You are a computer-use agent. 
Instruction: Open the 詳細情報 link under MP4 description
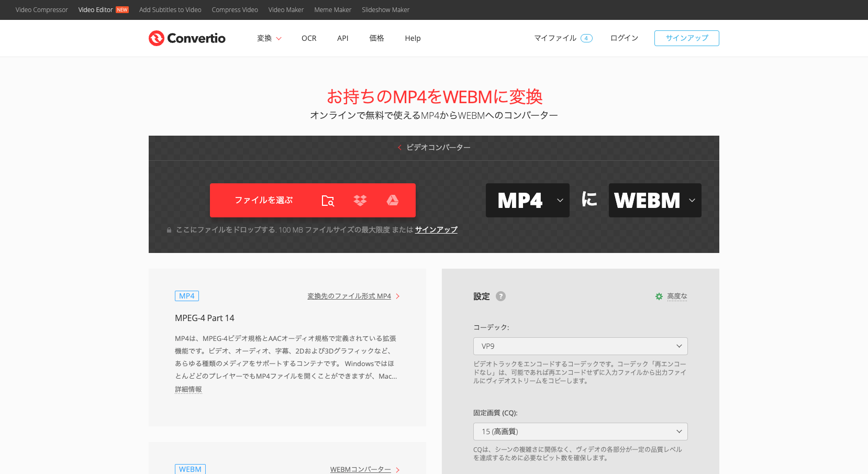[188, 390]
